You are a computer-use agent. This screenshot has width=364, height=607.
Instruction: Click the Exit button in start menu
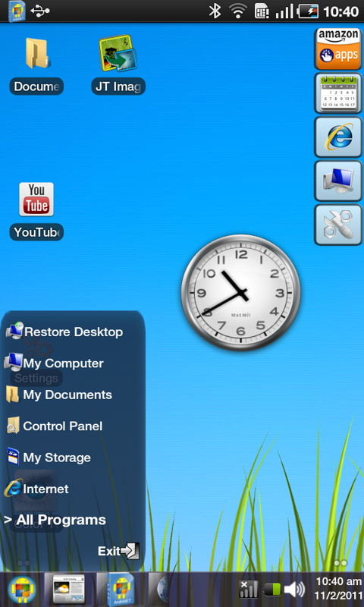pyautogui.click(x=118, y=551)
